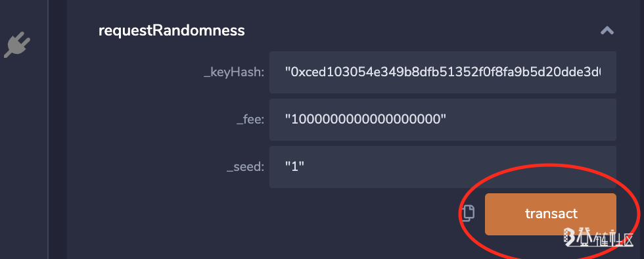Collapse the requestRandomness function panel
The width and height of the screenshot is (644, 259).
pyautogui.click(x=607, y=30)
